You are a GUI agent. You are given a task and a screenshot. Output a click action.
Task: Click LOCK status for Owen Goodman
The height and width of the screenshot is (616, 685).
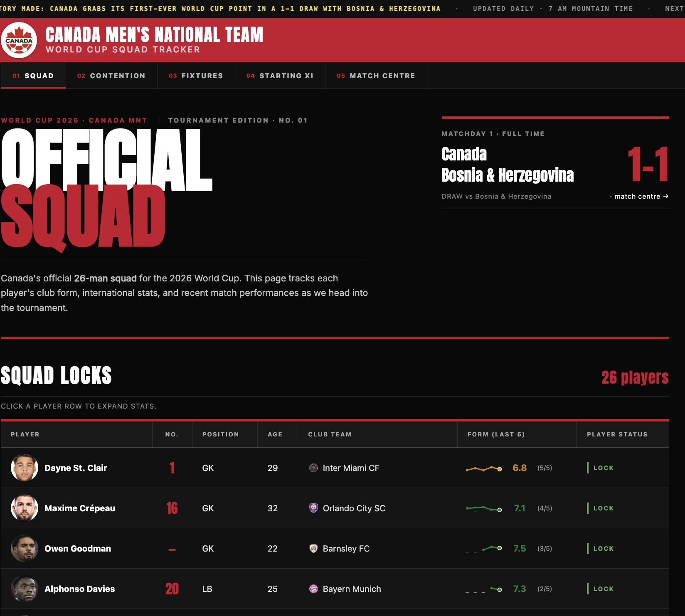coord(601,548)
